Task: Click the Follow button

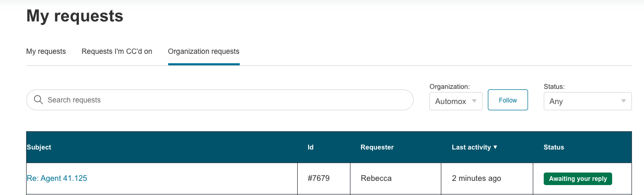Action: [508, 100]
